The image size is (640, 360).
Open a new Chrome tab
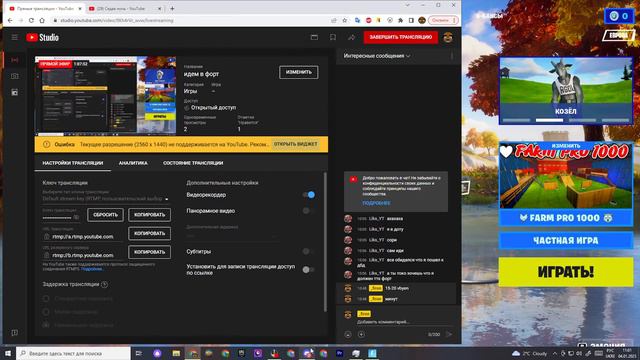click(172, 8)
